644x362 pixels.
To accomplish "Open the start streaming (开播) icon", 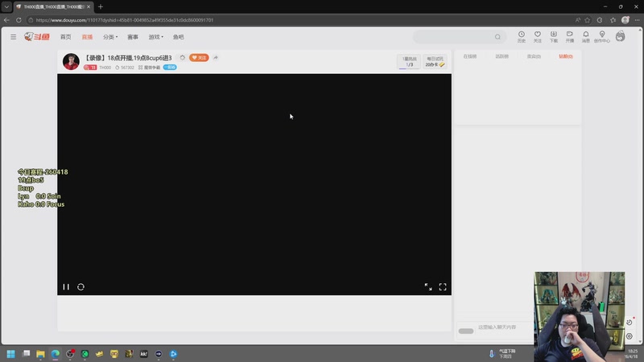I will [570, 36].
